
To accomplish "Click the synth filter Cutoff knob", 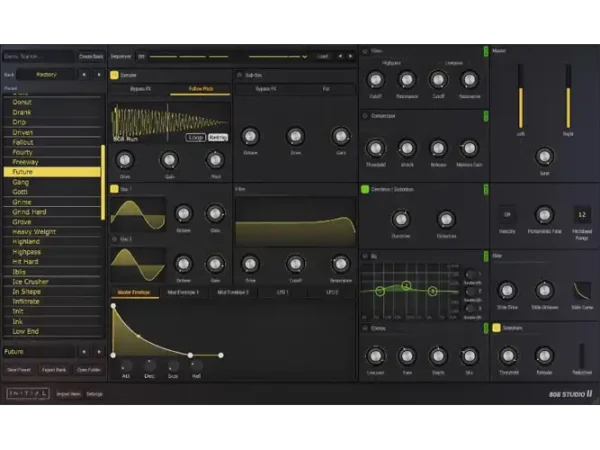I will 295,264.
